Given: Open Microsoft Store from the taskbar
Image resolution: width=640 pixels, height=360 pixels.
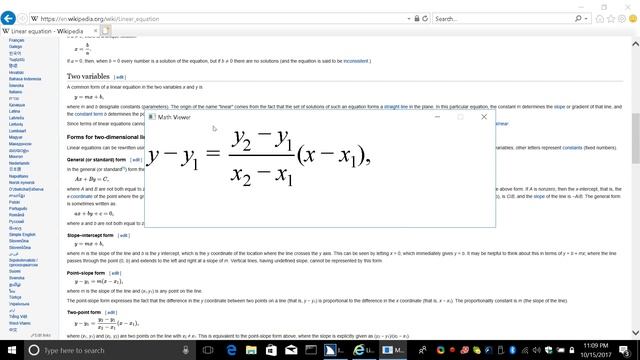Looking at the screenshot, I should (x=271, y=350).
